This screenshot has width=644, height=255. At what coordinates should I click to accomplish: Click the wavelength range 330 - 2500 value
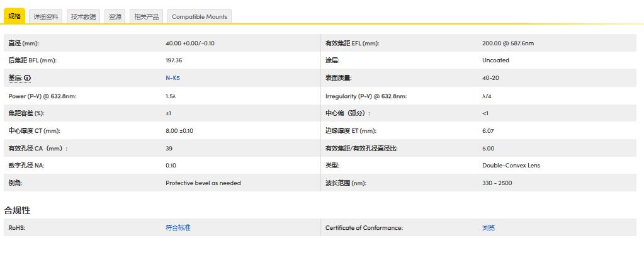pyautogui.click(x=497, y=183)
